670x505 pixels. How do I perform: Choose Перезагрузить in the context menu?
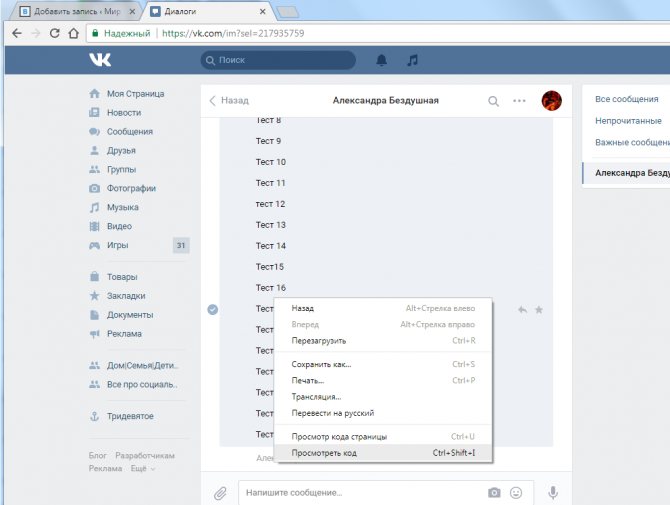383,341
